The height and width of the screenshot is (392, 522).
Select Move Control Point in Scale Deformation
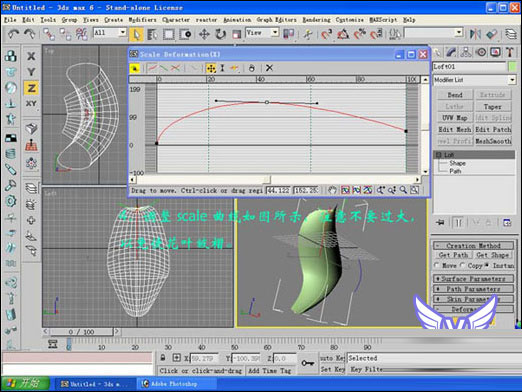pos(211,68)
